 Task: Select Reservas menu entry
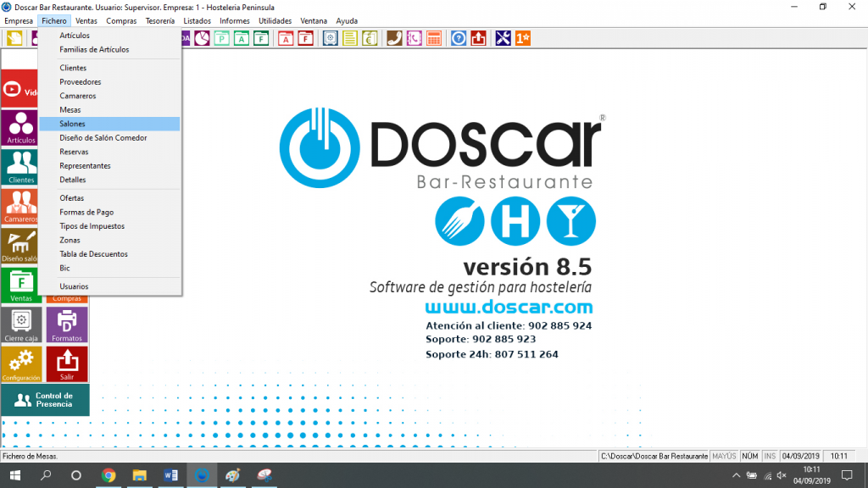tap(109, 152)
